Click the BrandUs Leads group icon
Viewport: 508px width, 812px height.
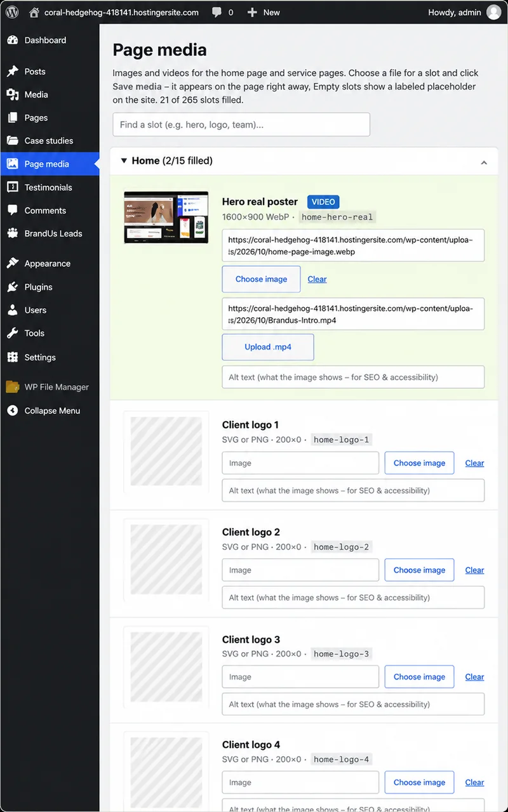[13, 233]
